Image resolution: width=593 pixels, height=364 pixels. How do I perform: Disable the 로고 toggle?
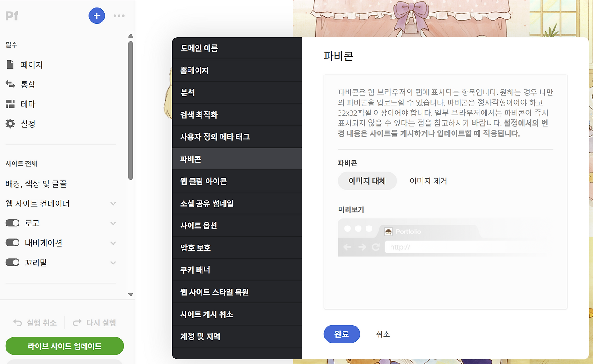(12, 223)
